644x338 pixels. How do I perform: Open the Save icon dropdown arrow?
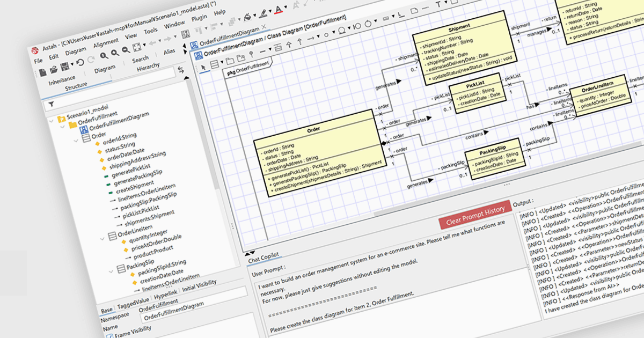[x=72, y=64]
